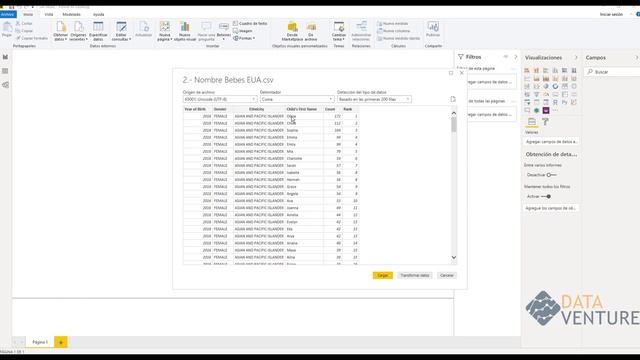Select the Python (Py) visual icon
This screenshot has height=360, width=640.
(x=564, y=102)
